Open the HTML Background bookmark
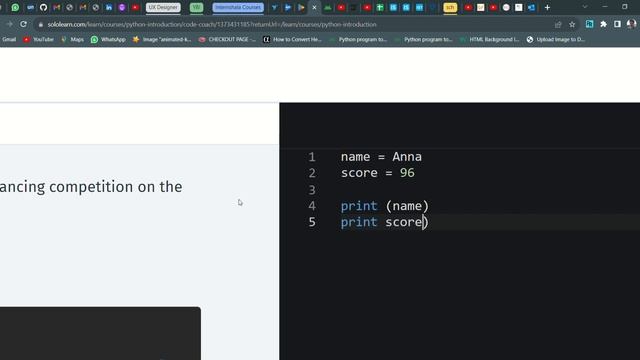 pyautogui.click(x=489, y=39)
